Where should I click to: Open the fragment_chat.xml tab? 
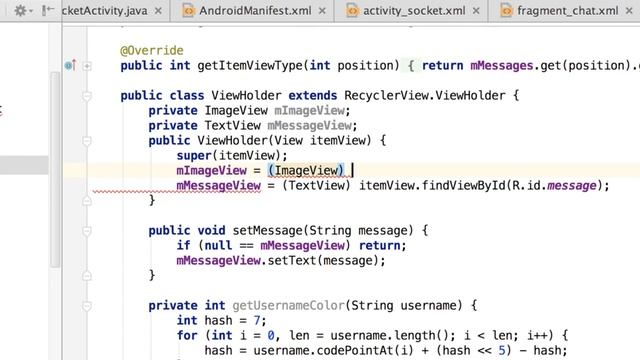tap(567, 11)
